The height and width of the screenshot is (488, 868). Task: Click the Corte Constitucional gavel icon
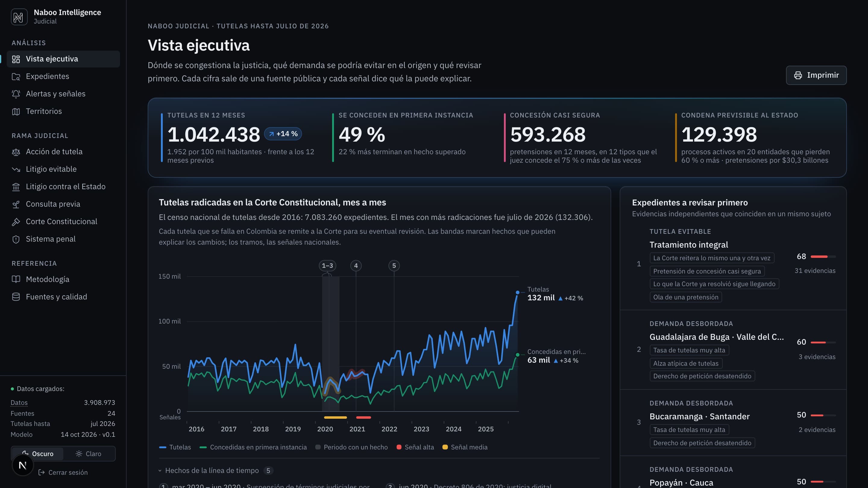point(16,222)
